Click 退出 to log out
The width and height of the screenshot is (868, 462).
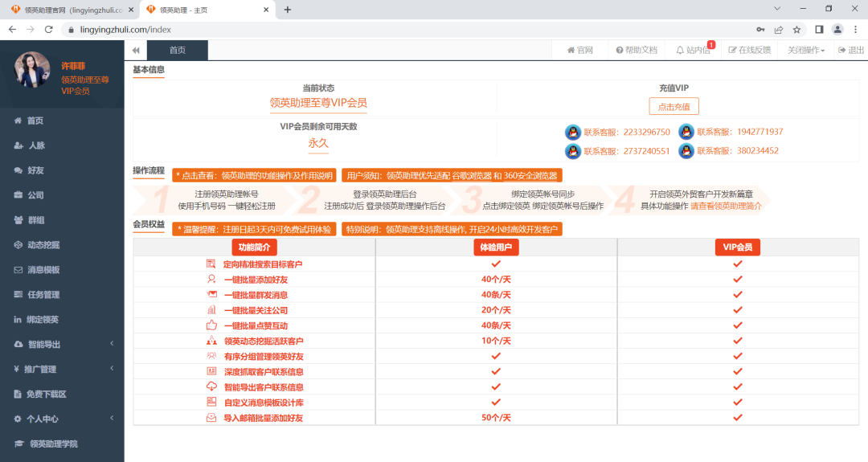tap(851, 51)
